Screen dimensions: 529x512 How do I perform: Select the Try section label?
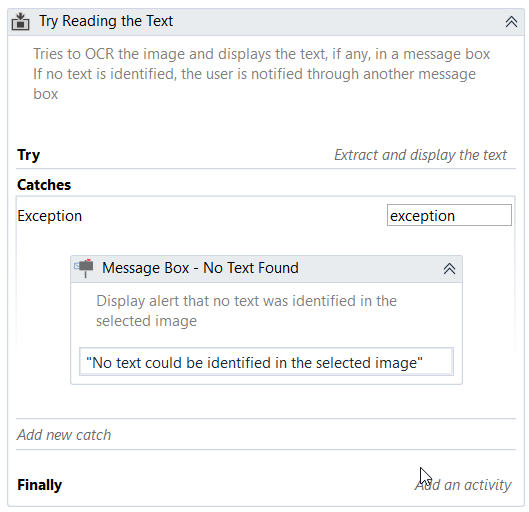click(29, 155)
